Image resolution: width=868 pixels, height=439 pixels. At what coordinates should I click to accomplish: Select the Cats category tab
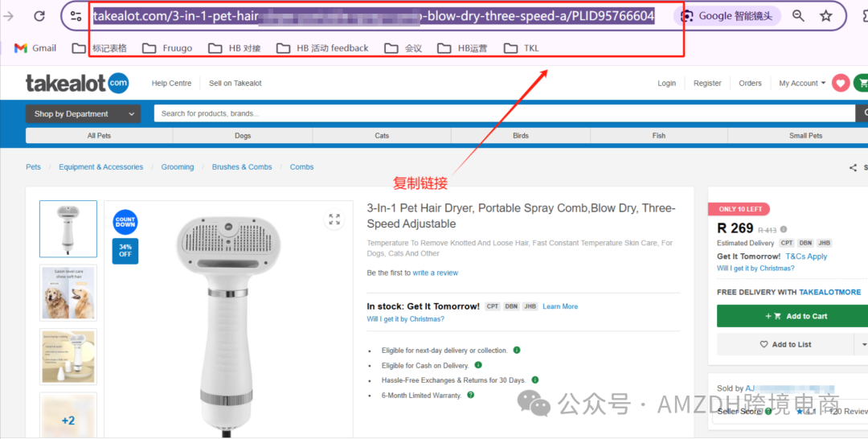tap(382, 136)
